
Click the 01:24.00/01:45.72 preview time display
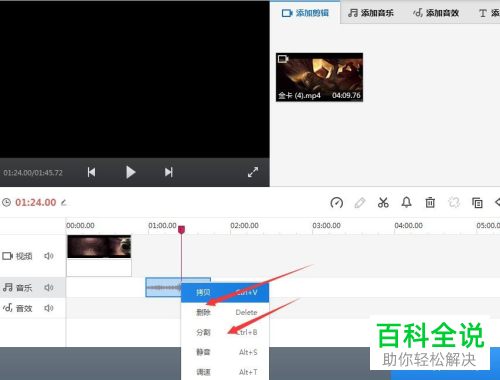click(33, 173)
